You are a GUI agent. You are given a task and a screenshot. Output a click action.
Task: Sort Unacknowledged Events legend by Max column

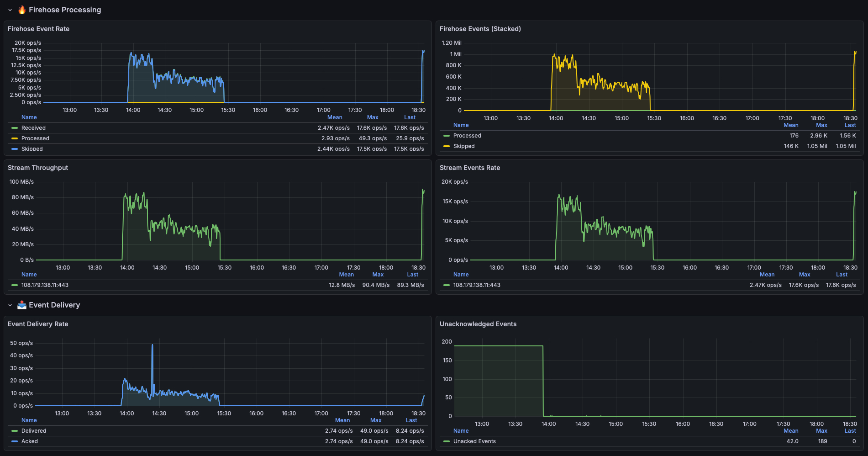pyautogui.click(x=821, y=431)
